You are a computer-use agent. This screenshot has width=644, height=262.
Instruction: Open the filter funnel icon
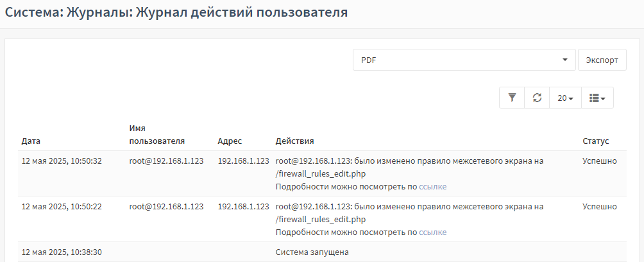click(x=512, y=98)
